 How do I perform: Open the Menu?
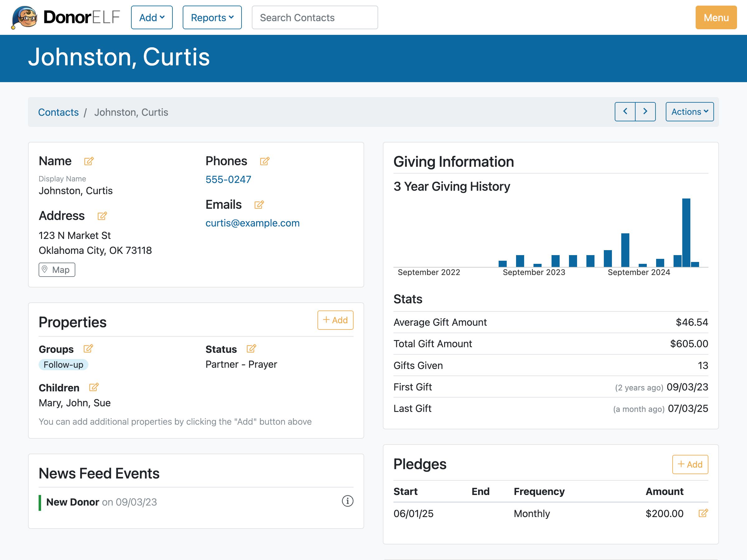716,17
